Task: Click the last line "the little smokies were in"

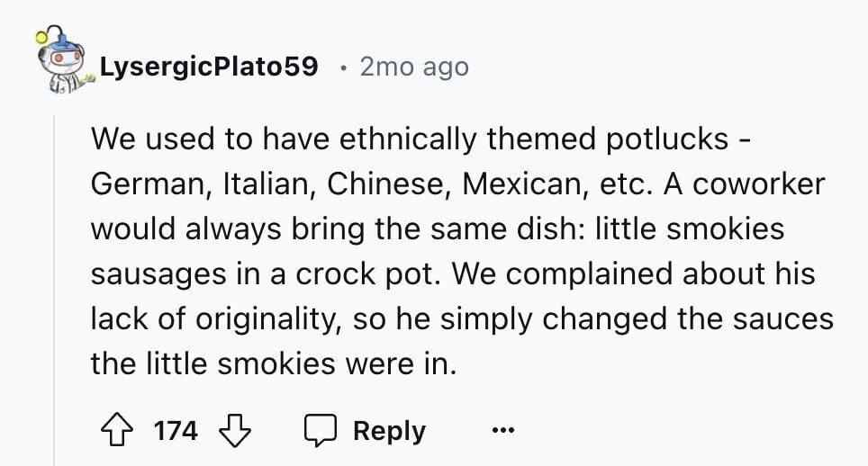Action: pyautogui.click(x=274, y=363)
